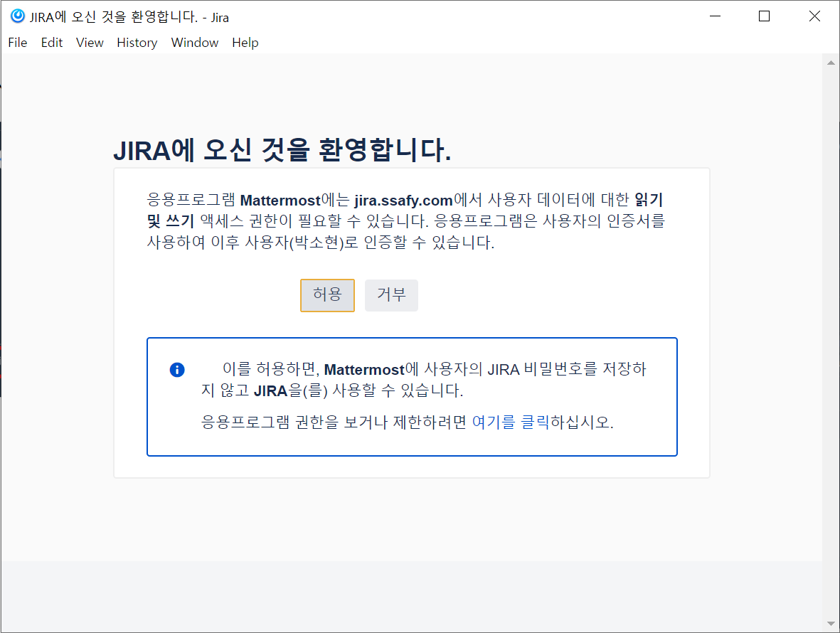Image resolution: width=840 pixels, height=633 pixels.
Task: Open the File menu
Action: pyautogui.click(x=18, y=42)
